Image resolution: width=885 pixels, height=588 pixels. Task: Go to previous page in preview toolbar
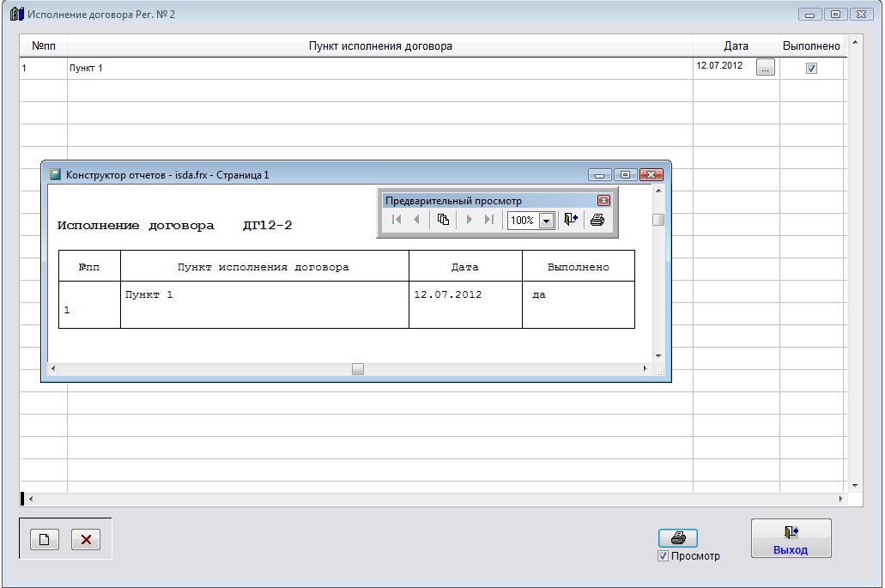[x=416, y=220]
